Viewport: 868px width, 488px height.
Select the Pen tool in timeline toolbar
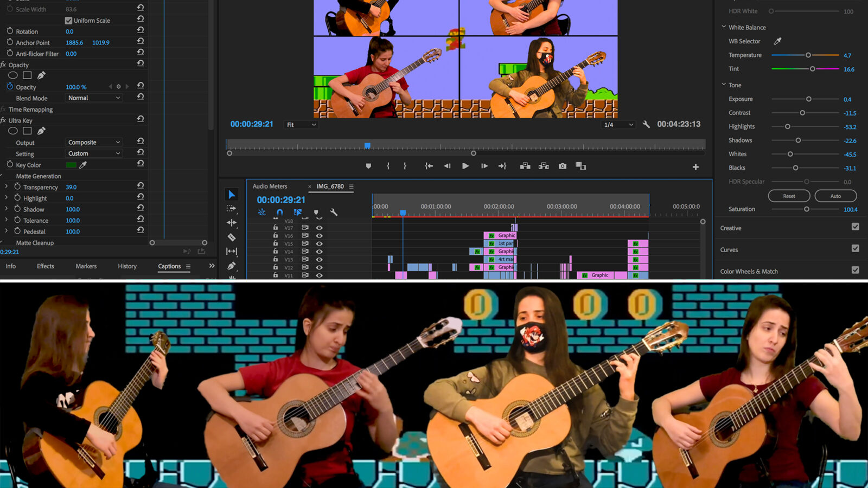pyautogui.click(x=232, y=266)
